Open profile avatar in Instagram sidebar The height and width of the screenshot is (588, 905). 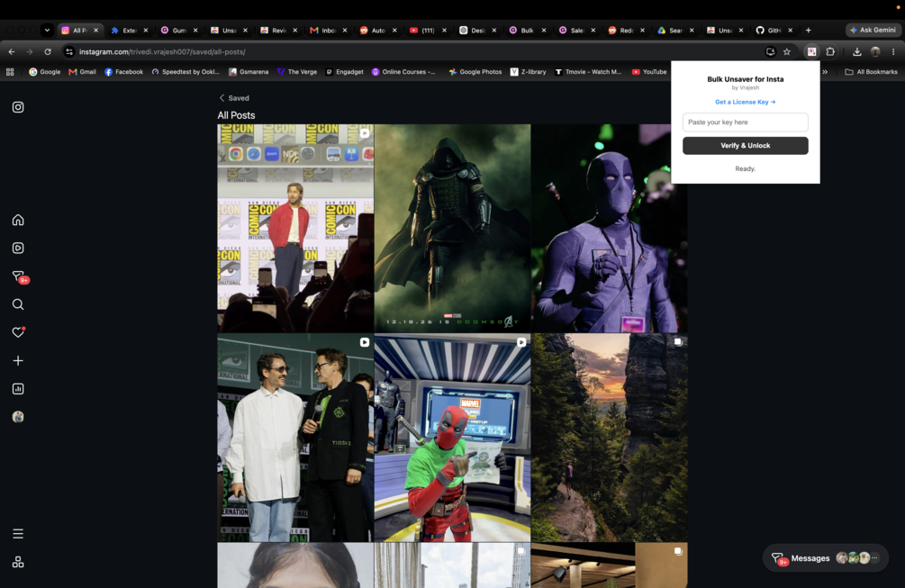tap(18, 417)
